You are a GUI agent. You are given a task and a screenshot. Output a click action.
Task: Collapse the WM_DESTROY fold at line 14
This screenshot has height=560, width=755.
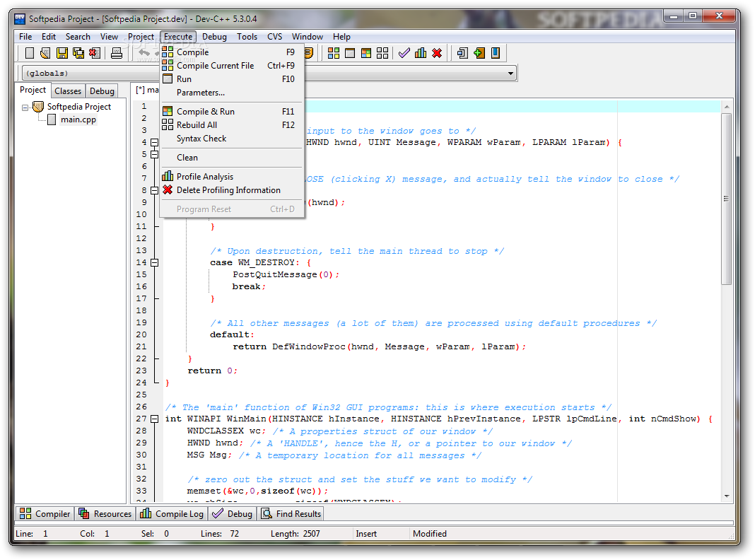click(x=154, y=263)
